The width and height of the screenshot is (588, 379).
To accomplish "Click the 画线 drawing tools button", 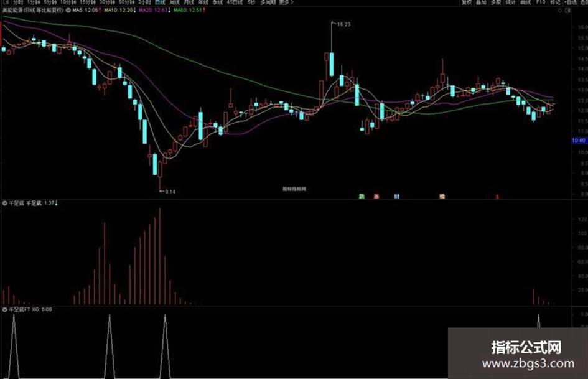I will [x=525, y=2].
